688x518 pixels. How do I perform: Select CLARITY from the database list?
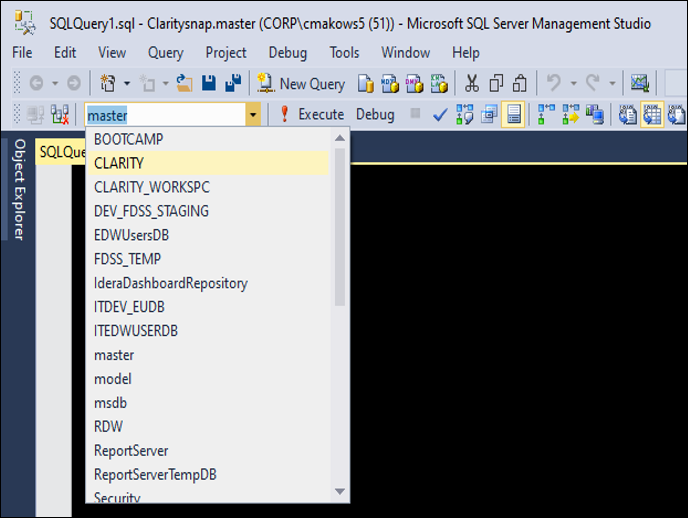119,163
